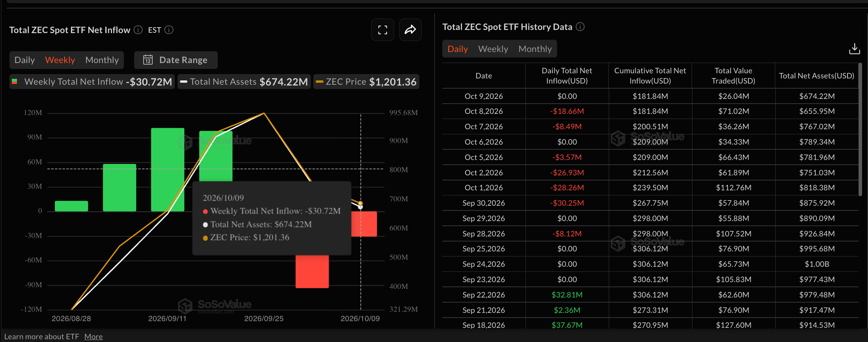Screen dimensions: 868x342
Task: Click the red bar at 2026/10/09
Action: (x=364, y=224)
